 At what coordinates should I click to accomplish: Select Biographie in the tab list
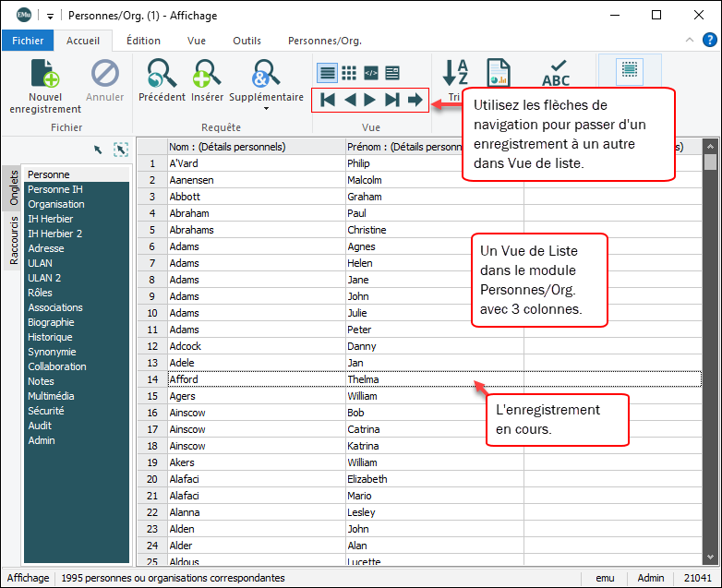tap(51, 322)
